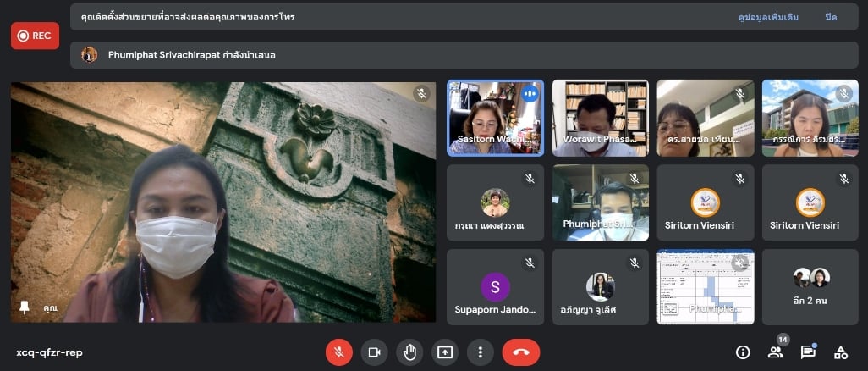Show the participants list

(x=775, y=352)
